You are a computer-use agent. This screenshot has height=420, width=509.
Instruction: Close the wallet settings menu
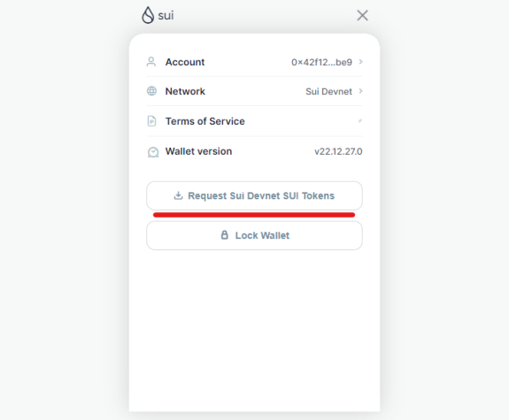coord(362,15)
